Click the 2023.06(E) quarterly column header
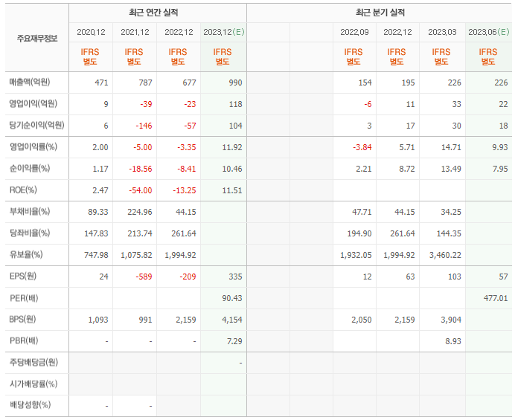 [489, 32]
